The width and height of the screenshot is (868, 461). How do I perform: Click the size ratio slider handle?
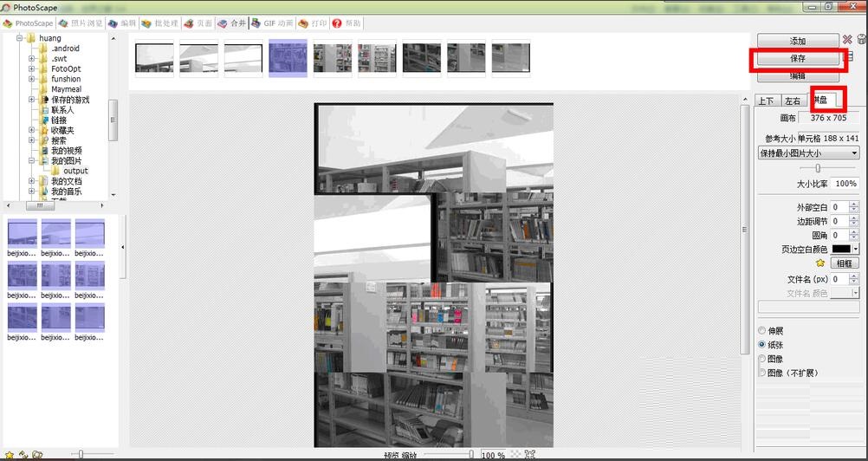[x=818, y=168]
